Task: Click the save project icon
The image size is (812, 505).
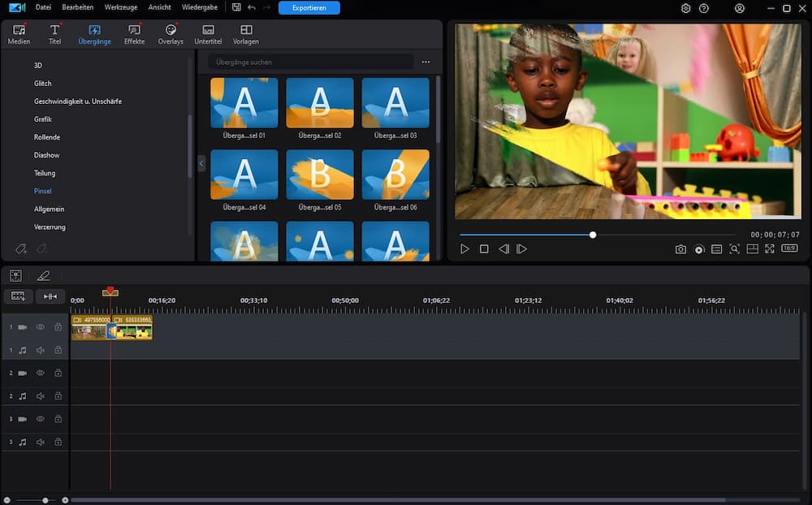Action: click(x=236, y=8)
